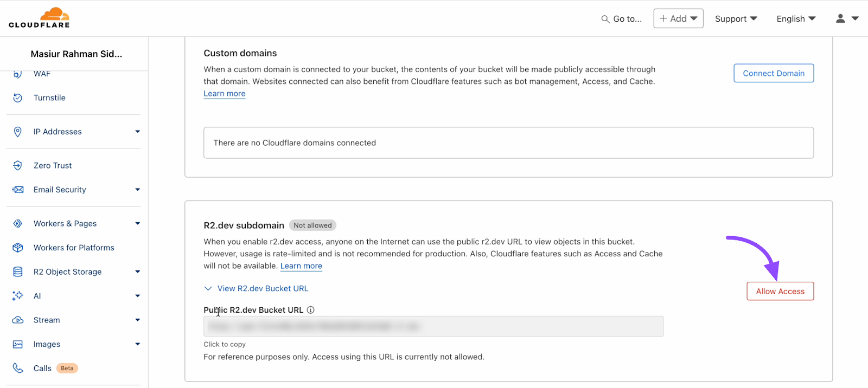868x388 pixels.
Task: Click the IP Addresses pin icon
Action: click(x=18, y=132)
